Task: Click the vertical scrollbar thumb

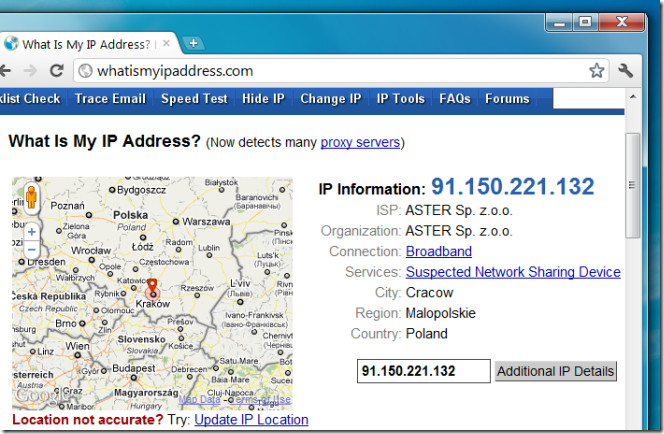Action: coord(633,185)
